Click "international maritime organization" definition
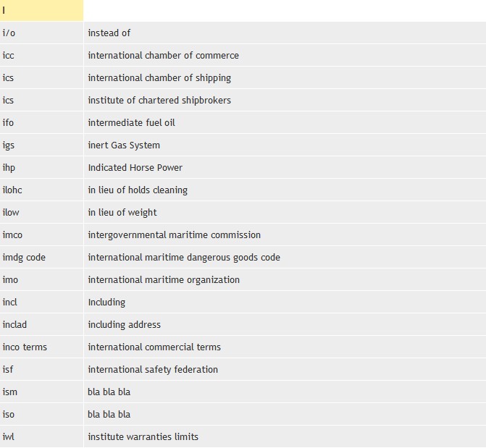The width and height of the screenshot is (486, 448). 164,279
